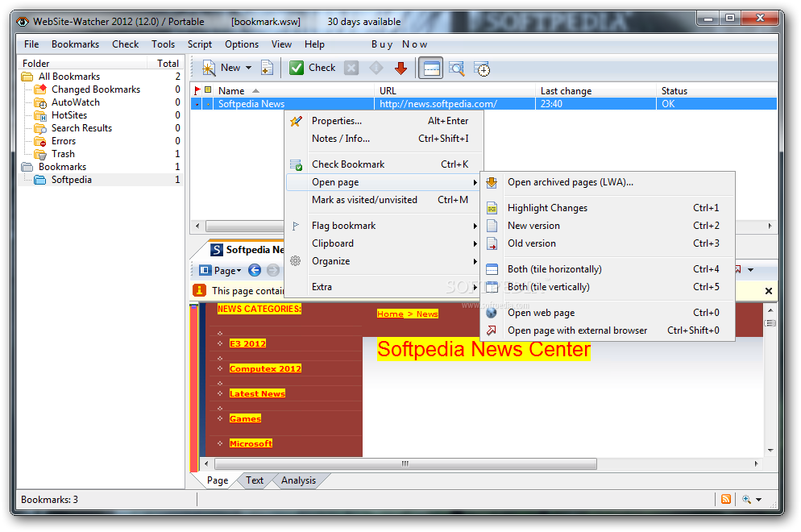Select the HotSites folder
This screenshot has height=532, width=801.
point(69,115)
